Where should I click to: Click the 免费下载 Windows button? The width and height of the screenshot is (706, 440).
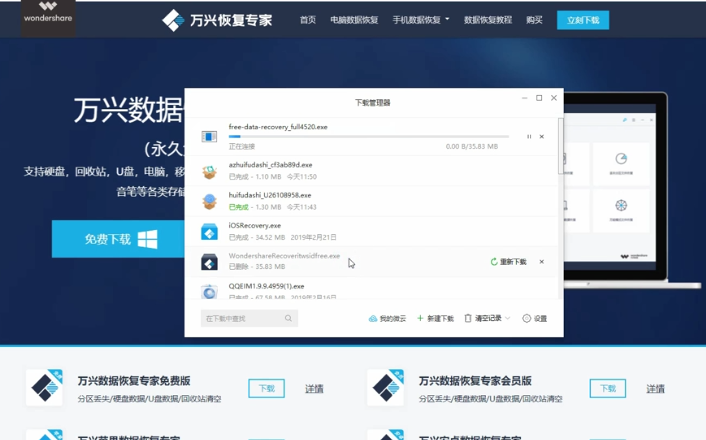point(118,239)
